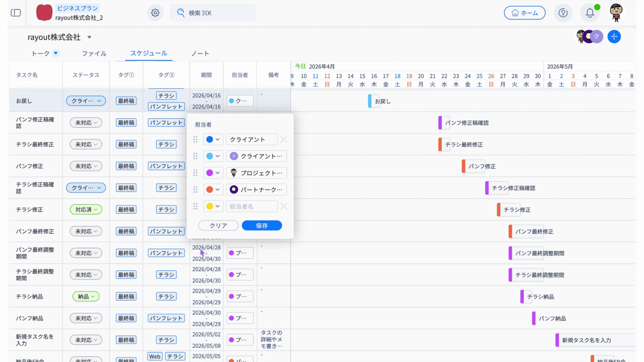
Task: Open the user profile avatar menu
Action: 616,13
